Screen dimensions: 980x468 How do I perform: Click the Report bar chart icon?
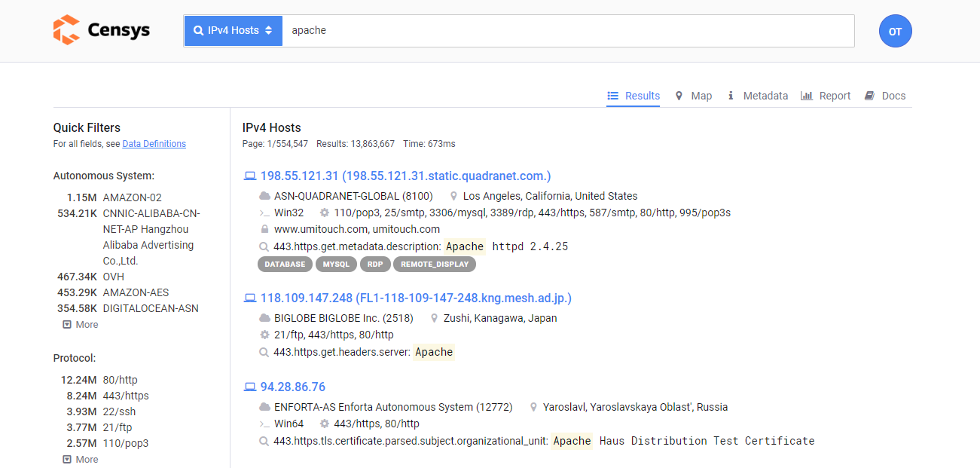(806, 96)
